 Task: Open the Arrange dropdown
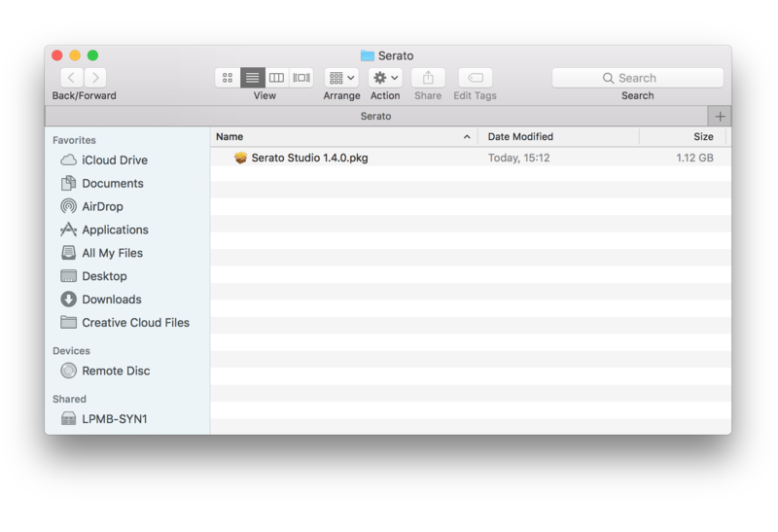point(341,78)
